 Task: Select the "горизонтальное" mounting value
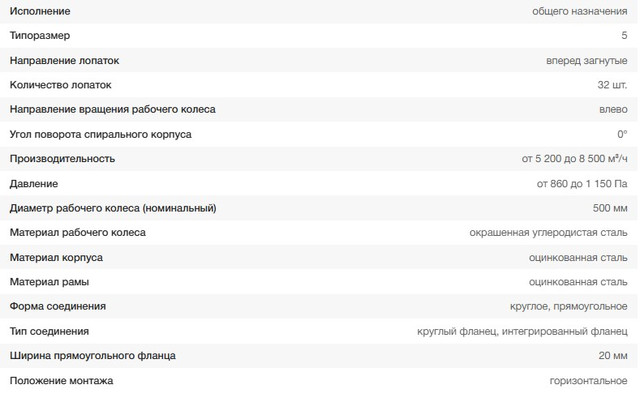coord(588,381)
